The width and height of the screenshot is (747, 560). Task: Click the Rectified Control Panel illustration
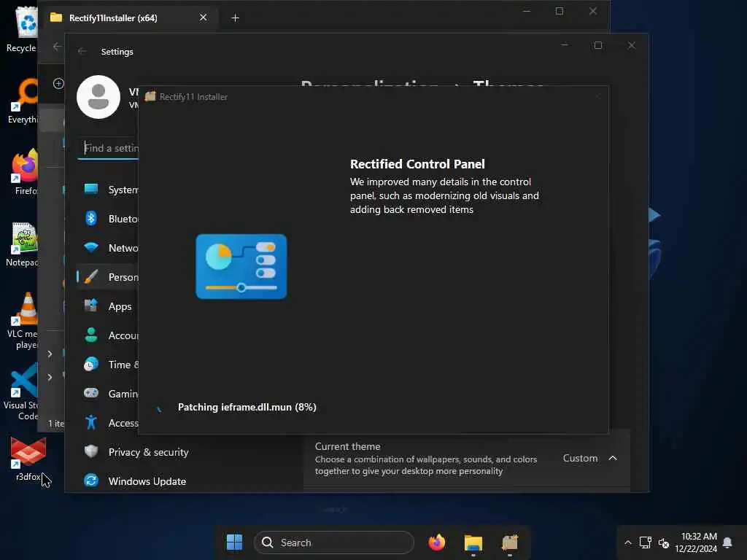pos(241,267)
